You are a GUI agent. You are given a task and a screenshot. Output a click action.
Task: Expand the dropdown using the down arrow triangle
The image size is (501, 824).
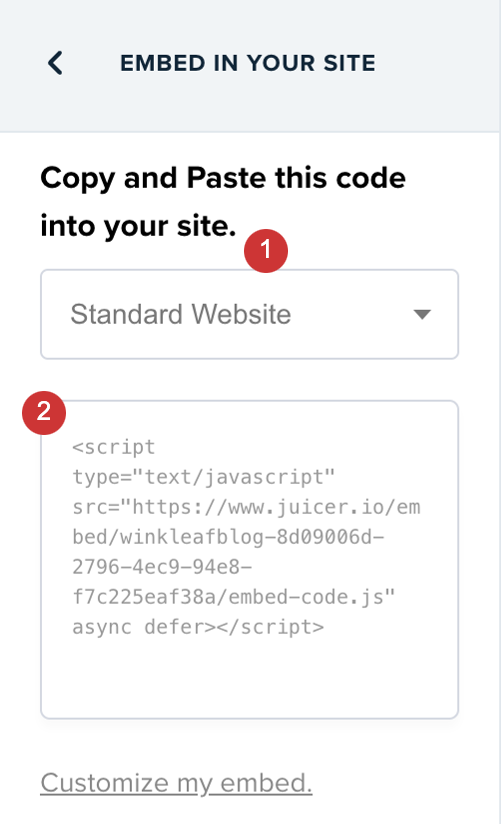pyautogui.click(x=422, y=314)
